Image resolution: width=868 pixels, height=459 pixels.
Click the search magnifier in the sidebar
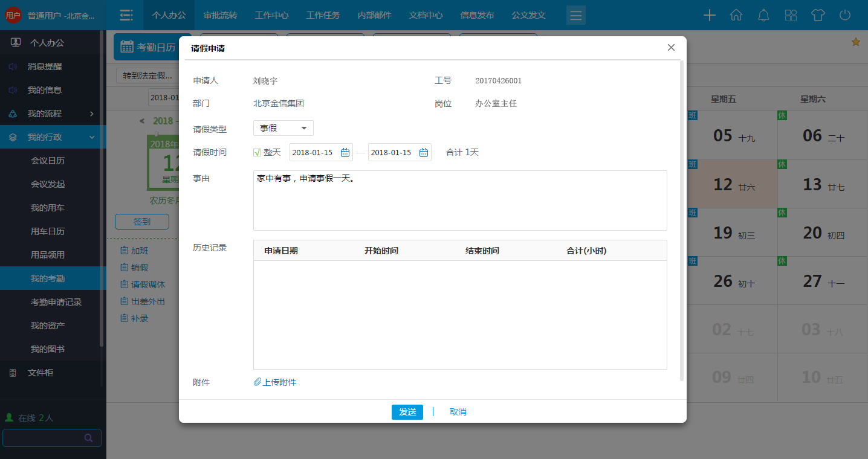click(89, 438)
